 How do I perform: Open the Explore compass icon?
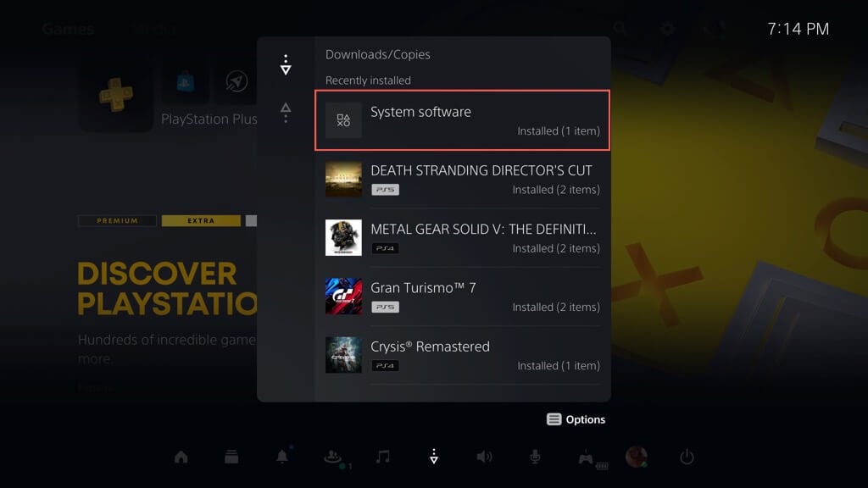(x=236, y=82)
